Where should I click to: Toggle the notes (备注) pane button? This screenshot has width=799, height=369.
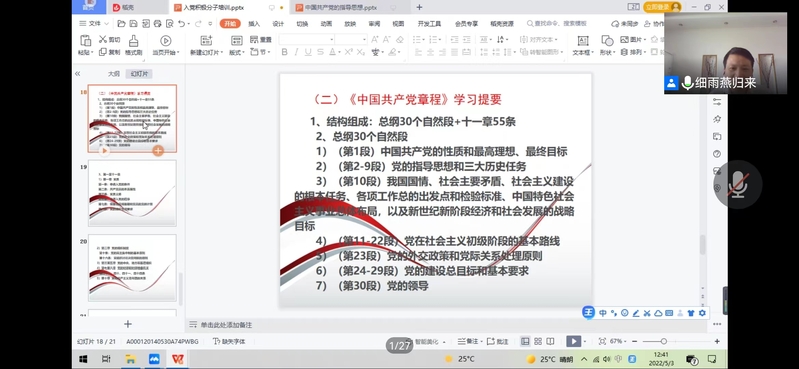(468, 341)
